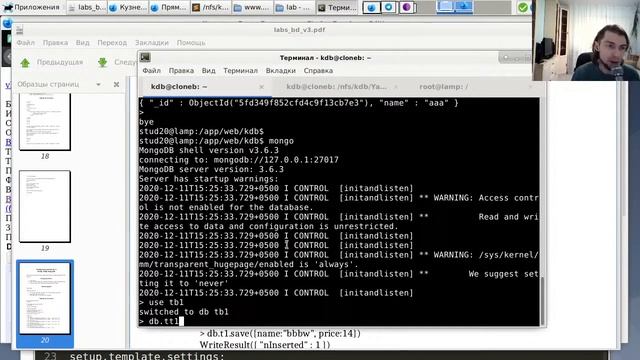Switch to the Прям... browser taskbar entry

tap(169, 7)
